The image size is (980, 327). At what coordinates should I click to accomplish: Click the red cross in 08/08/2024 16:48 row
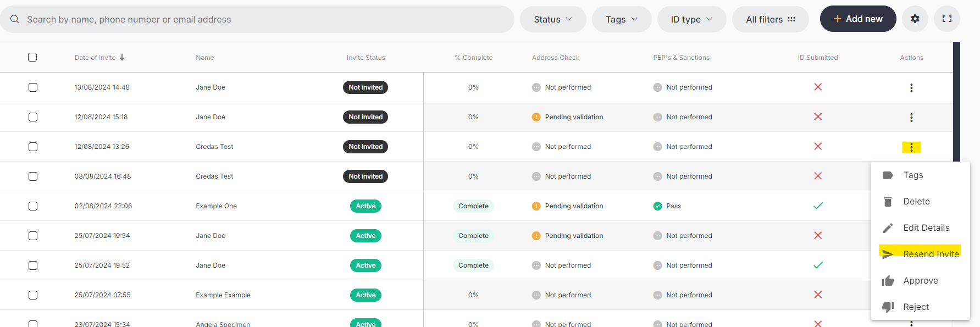point(818,176)
